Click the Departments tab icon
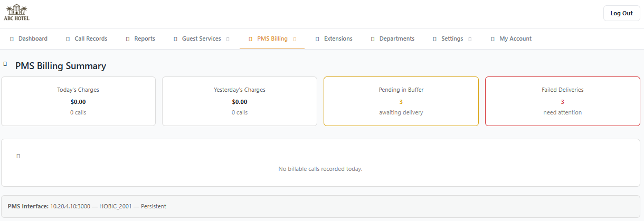 pos(373,39)
